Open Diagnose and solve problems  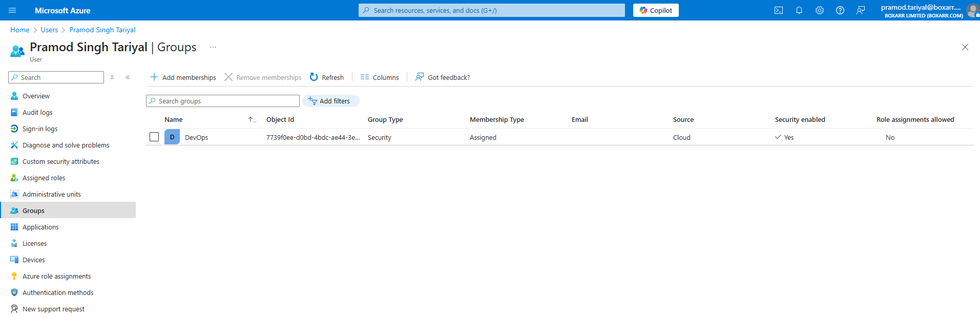pyautogui.click(x=66, y=145)
